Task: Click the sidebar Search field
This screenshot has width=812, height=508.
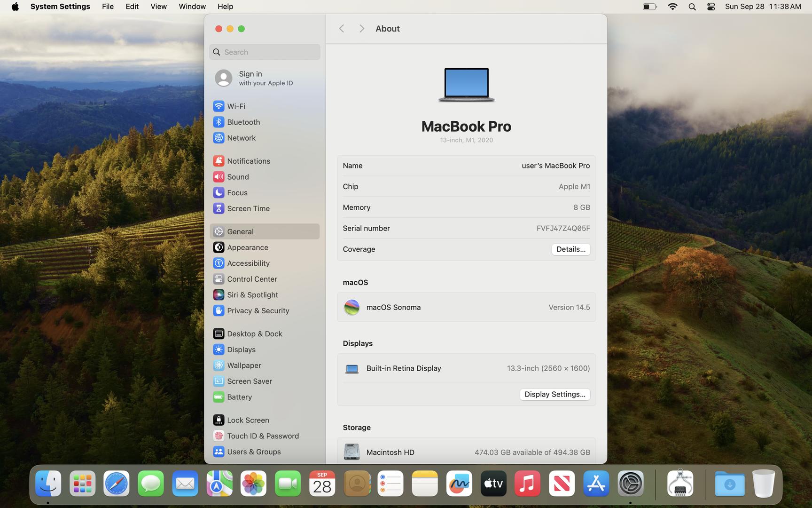Action: tap(265, 52)
